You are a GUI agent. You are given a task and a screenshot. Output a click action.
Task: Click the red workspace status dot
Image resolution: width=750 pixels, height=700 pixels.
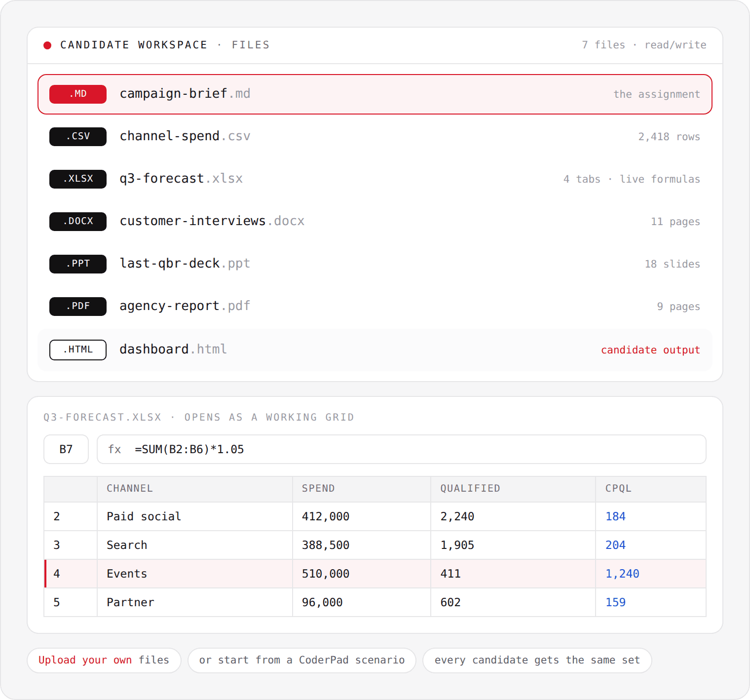click(x=47, y=45)
